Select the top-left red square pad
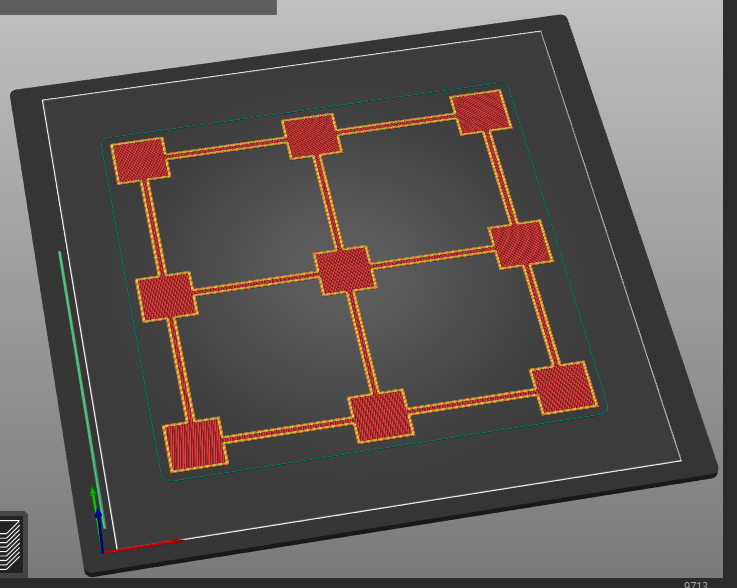Screen dimensions: 737x588 (x=138, y=160)
